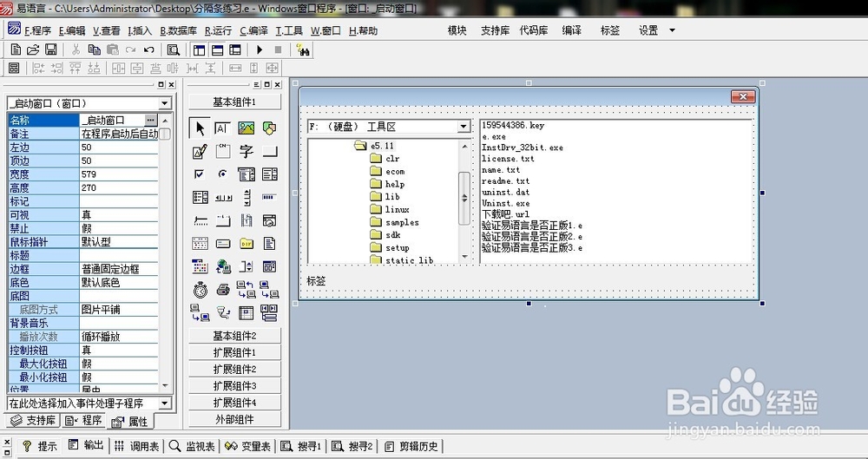Pick the button component from the palette
The width and height of the screenshot is (868, 459).
pyautogui.click(x=270, y=151)
